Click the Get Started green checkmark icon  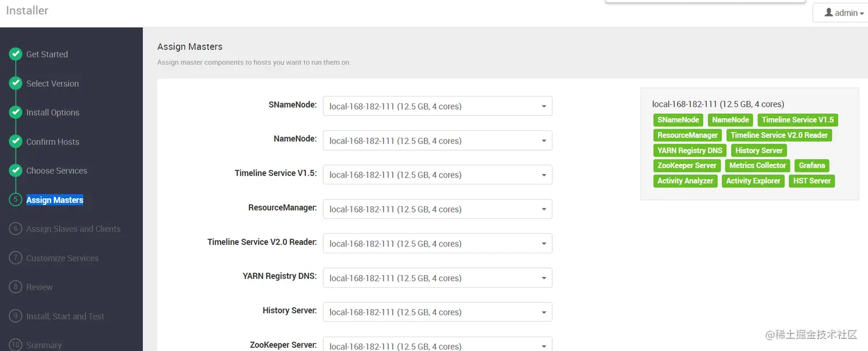15,54
